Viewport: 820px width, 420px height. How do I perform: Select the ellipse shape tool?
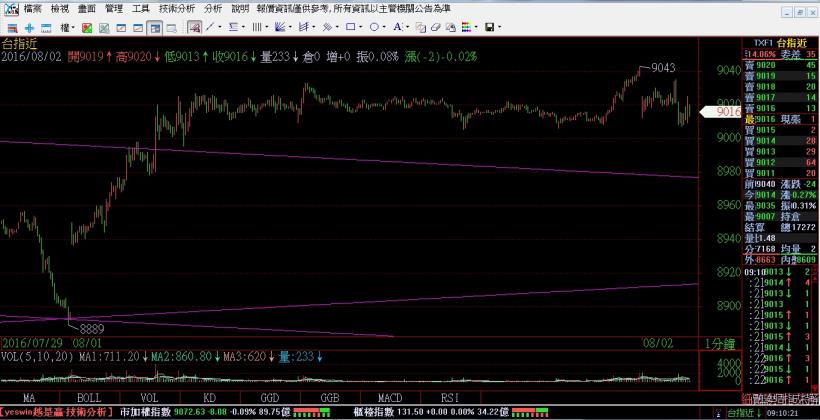374,27
